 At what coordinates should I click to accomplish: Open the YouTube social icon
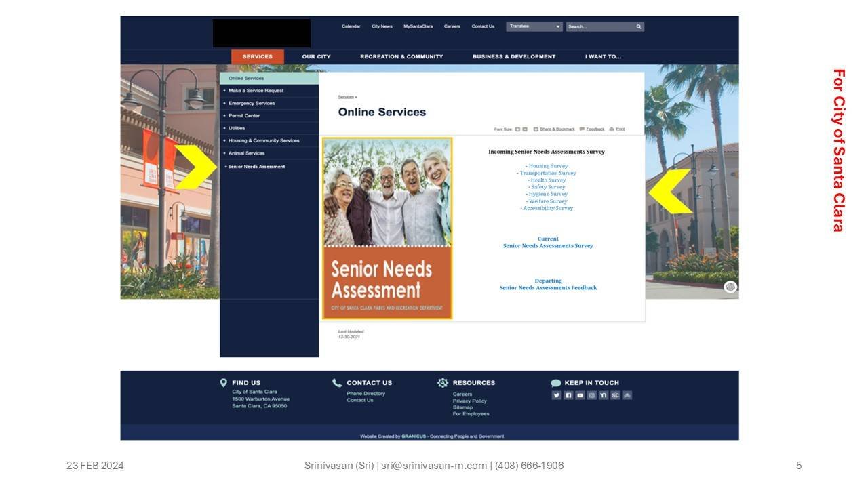(x=580, y=395)
